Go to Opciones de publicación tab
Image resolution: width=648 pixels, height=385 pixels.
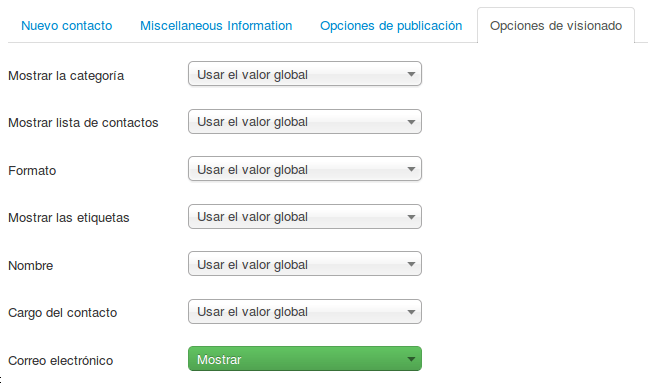click(391, 26)
